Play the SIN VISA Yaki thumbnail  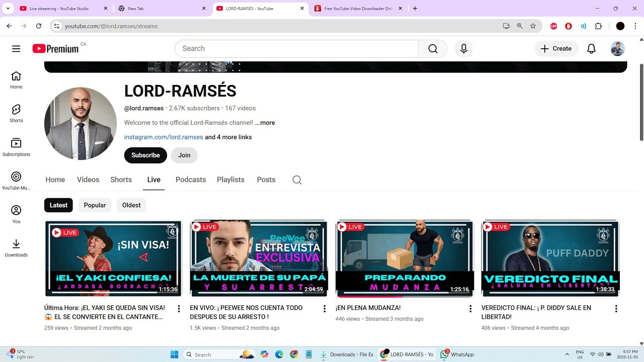113,258
